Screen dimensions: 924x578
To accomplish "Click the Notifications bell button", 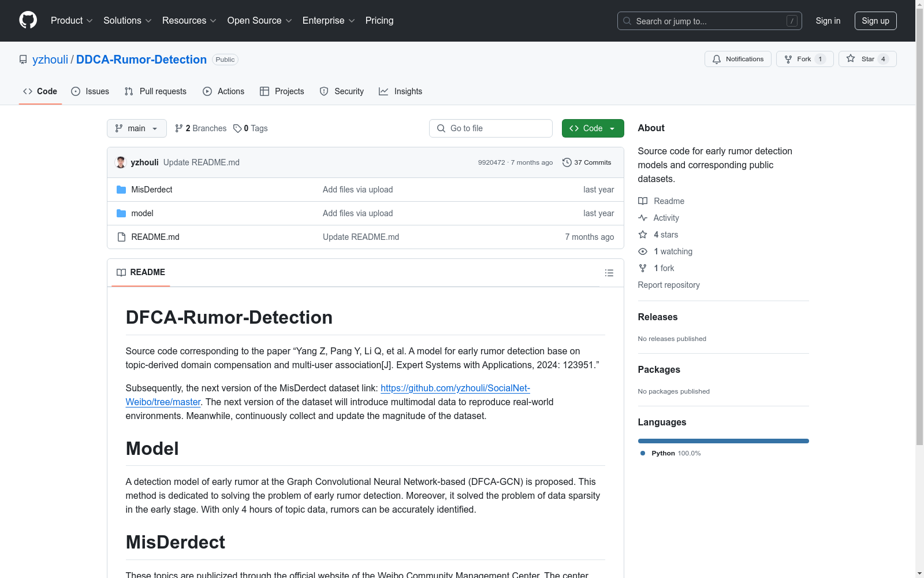I will coord(737,59).
